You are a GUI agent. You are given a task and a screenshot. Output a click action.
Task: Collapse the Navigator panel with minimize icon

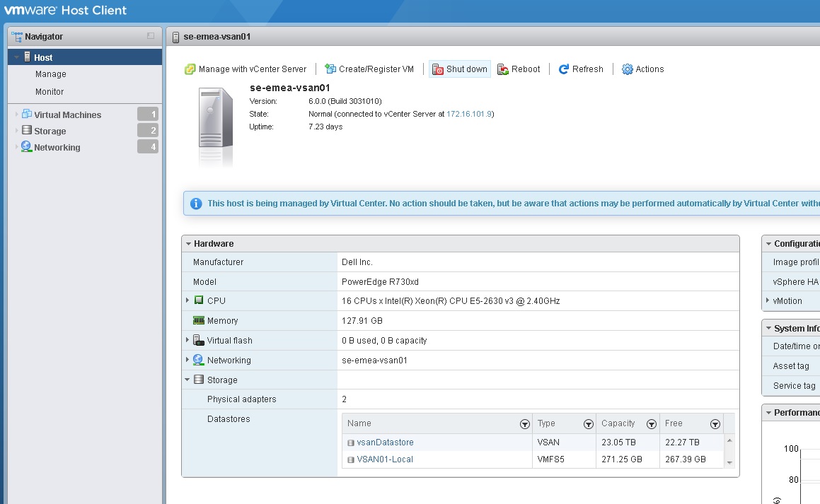[151, 36]
